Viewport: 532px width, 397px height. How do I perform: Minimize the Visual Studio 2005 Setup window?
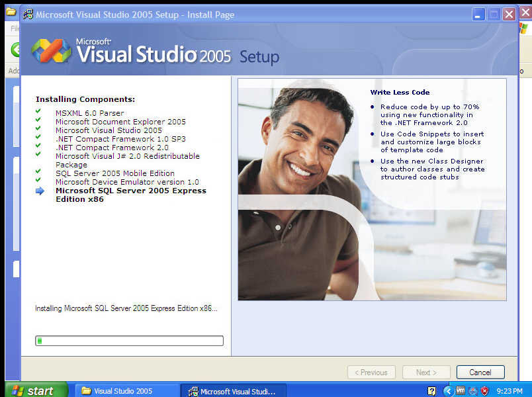pyautogui.click(x=479, y=15)
